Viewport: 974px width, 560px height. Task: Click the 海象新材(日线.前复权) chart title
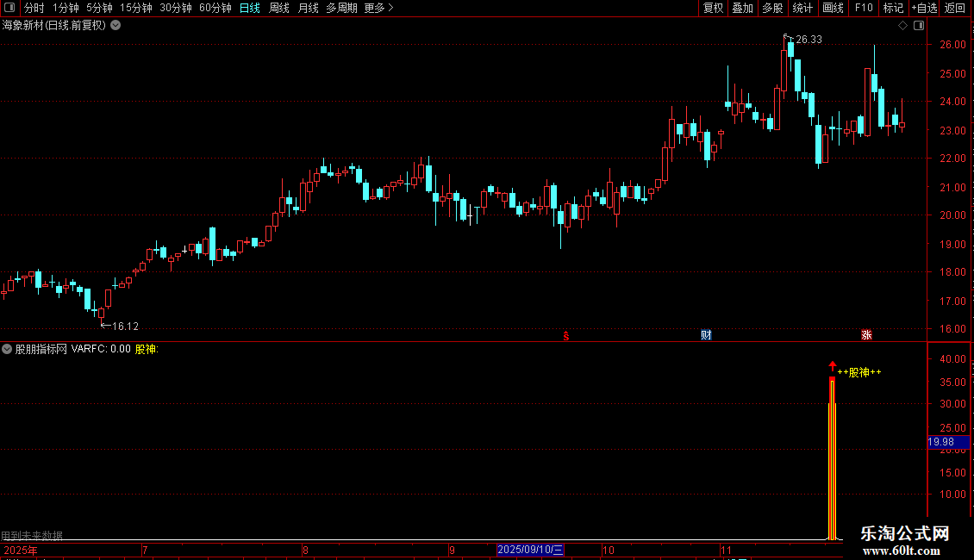pyautogui.click(x=54, y=26)
